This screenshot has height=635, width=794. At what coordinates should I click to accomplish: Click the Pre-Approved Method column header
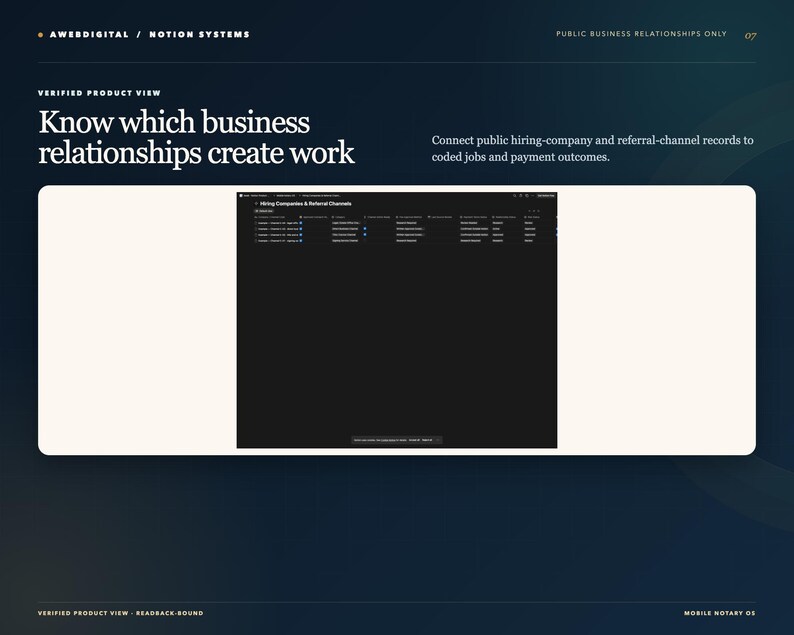(x=409, y=217)
